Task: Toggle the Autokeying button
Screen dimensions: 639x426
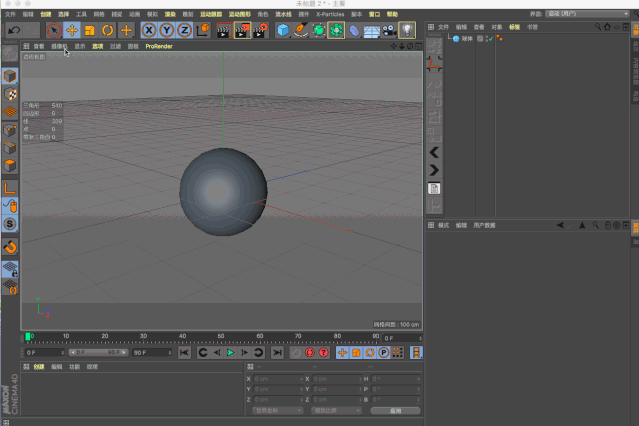Action: click(x=324, y=353)
